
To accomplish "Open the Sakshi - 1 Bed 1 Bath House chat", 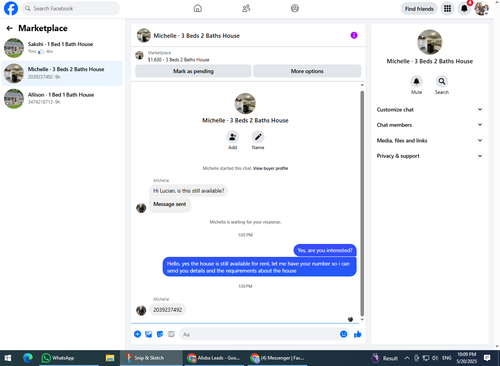I will [x=62, y=48].
